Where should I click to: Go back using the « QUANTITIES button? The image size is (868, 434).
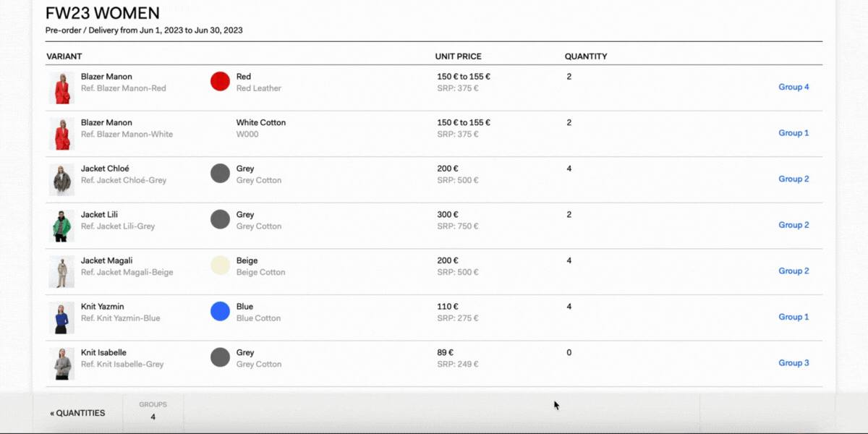click(77, 413)
